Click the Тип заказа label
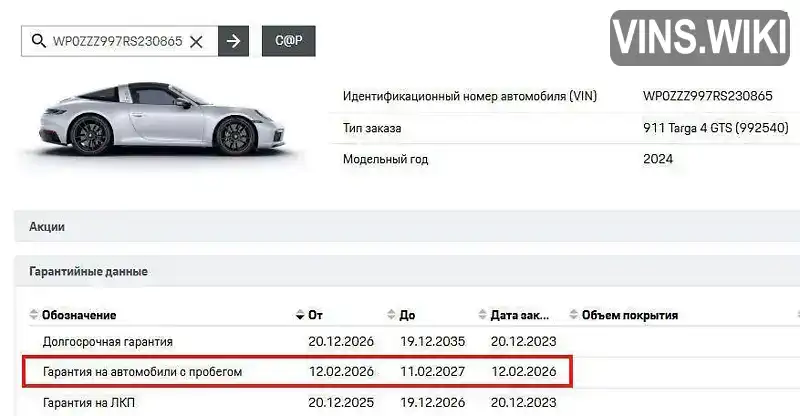The width and height of the screenshot is (800, 416). tap(372, 128)
